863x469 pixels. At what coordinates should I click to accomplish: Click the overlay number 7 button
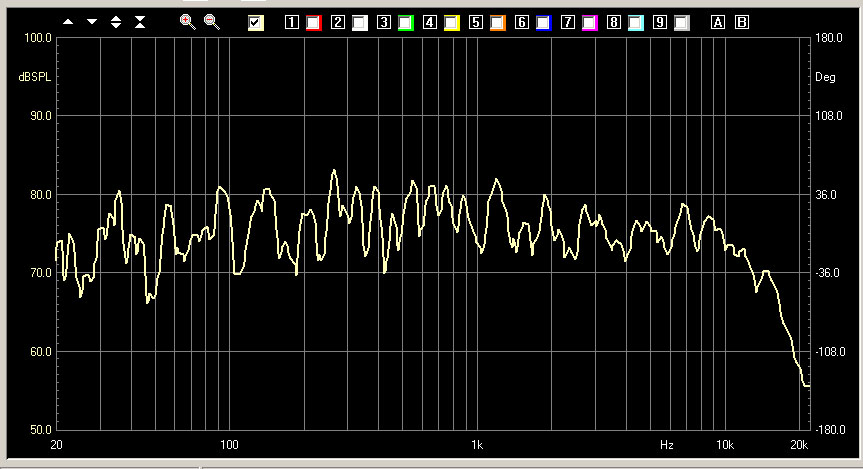[568, 22]
